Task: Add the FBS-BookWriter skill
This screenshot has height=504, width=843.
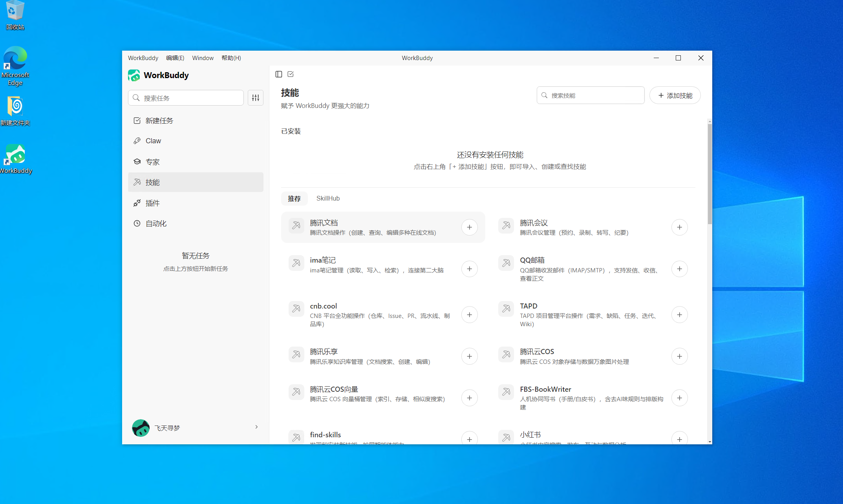Action: coord(680,398)
